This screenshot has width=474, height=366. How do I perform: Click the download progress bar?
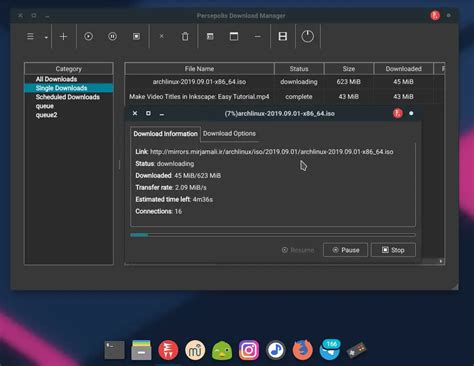[x=273, y=235]
